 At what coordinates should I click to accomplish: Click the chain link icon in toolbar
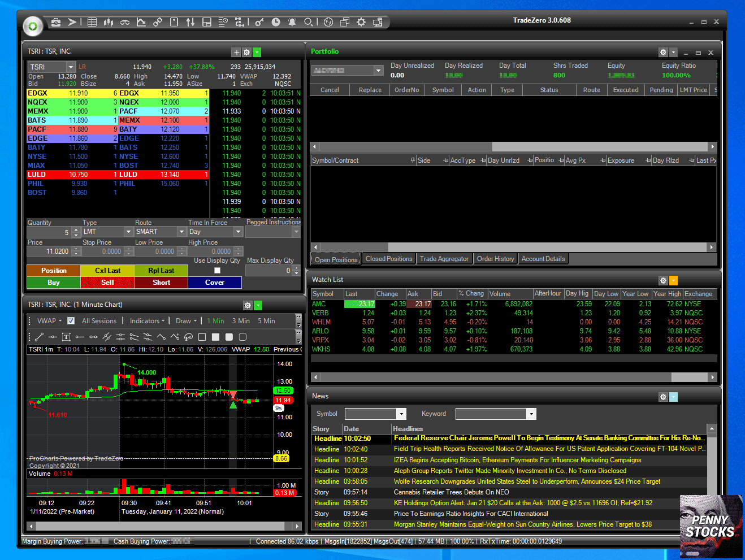tap(158, 22)
